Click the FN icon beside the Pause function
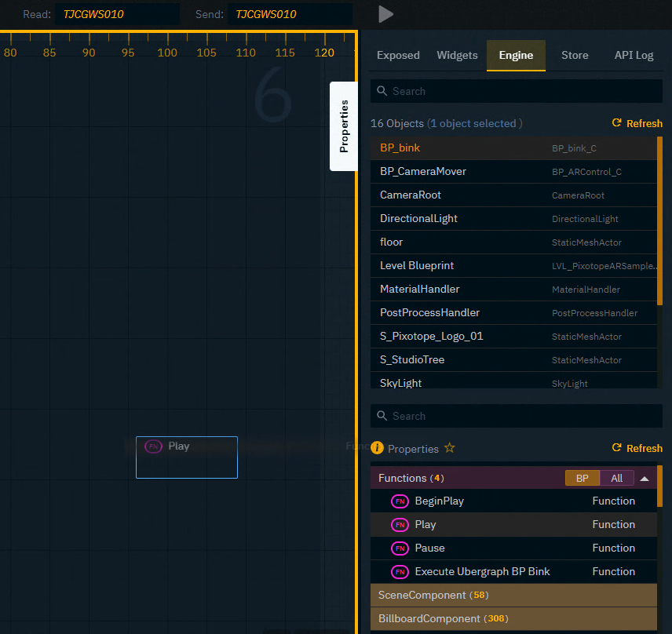The image size is (672, 634). coord(400,548)
